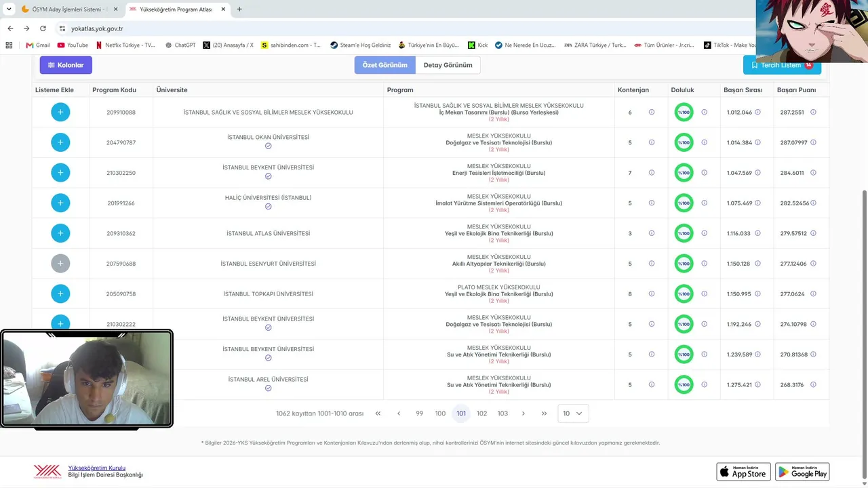
Task: Click the %100 doluluk circle for İstanbul Atlas
Action: pyautogui.click(x=684, y=233)
